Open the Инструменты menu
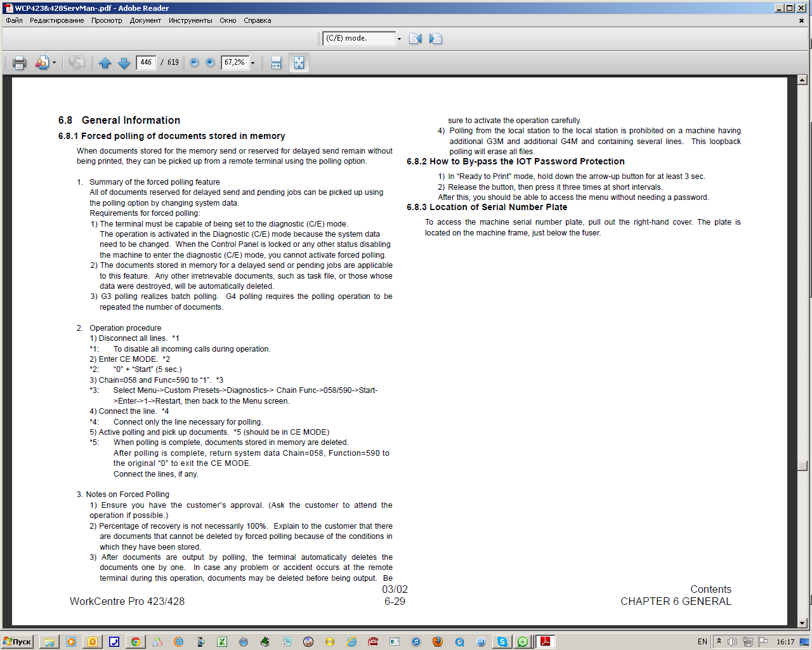Image resolution: width=812 pixels, height=650 pixels. (x=190, y=20)
